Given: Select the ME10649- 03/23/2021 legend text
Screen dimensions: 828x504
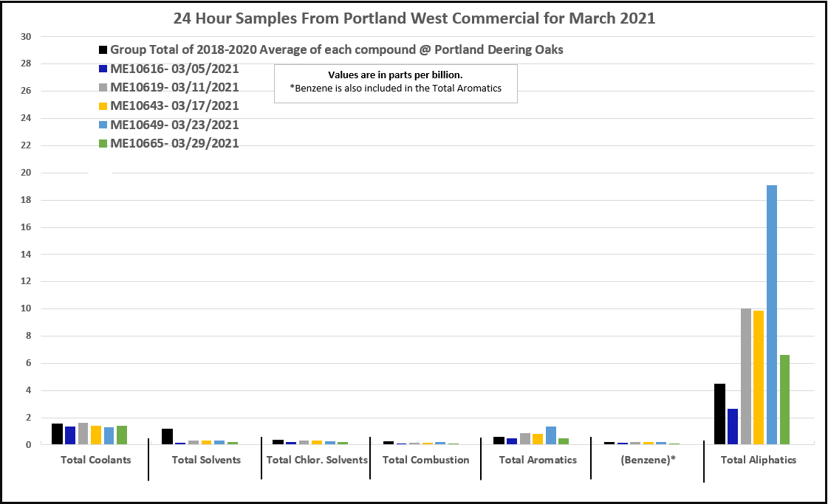Looking at the screenshot, I should point(174,125).
